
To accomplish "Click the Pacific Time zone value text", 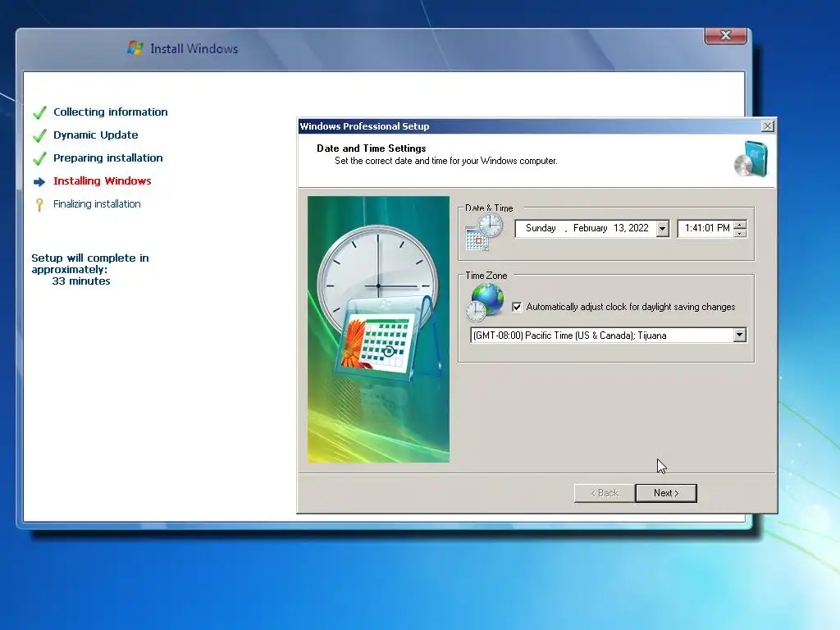I will coord(569,336).
